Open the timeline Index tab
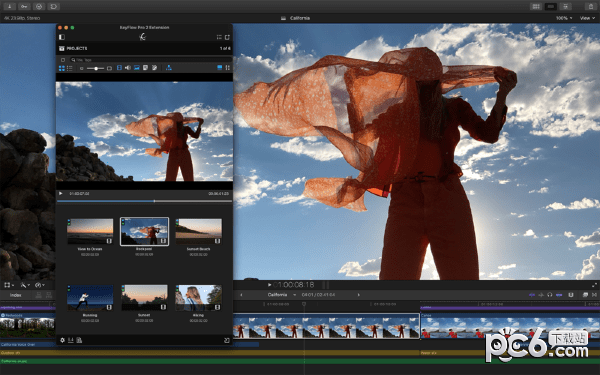600x375 pixels. point(16,295)
